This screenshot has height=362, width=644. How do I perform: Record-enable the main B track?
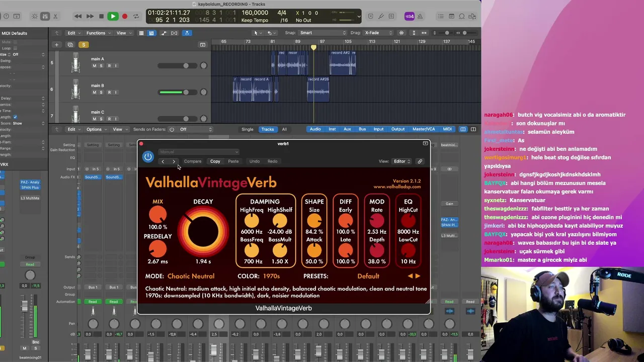[108, 93]
